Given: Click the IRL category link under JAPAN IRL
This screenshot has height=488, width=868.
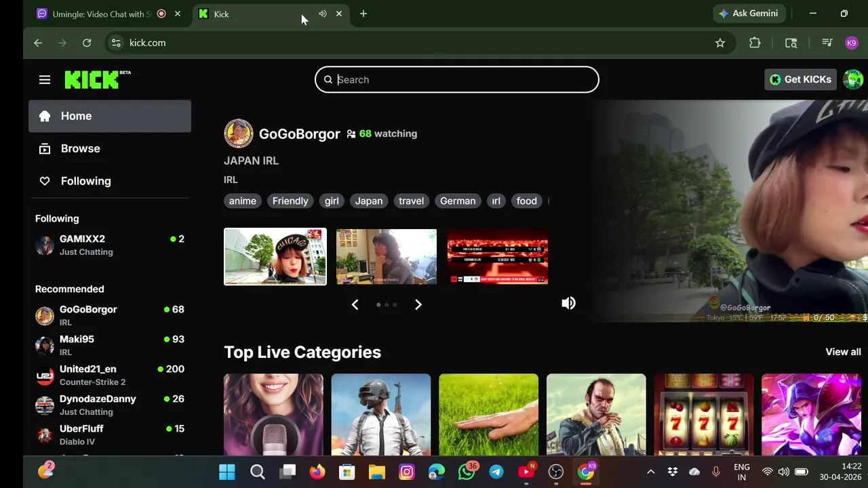Looking at the screenshot, I should [231, 180].
